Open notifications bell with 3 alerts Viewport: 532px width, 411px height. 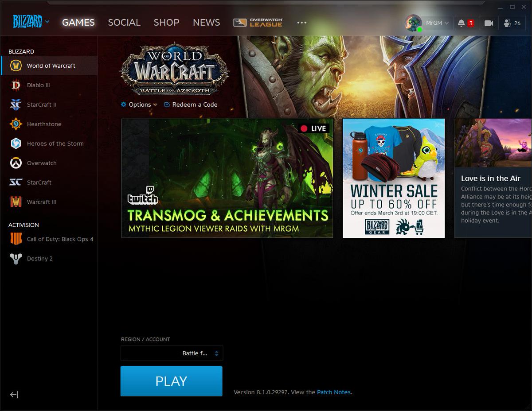[x=465, y=23]
